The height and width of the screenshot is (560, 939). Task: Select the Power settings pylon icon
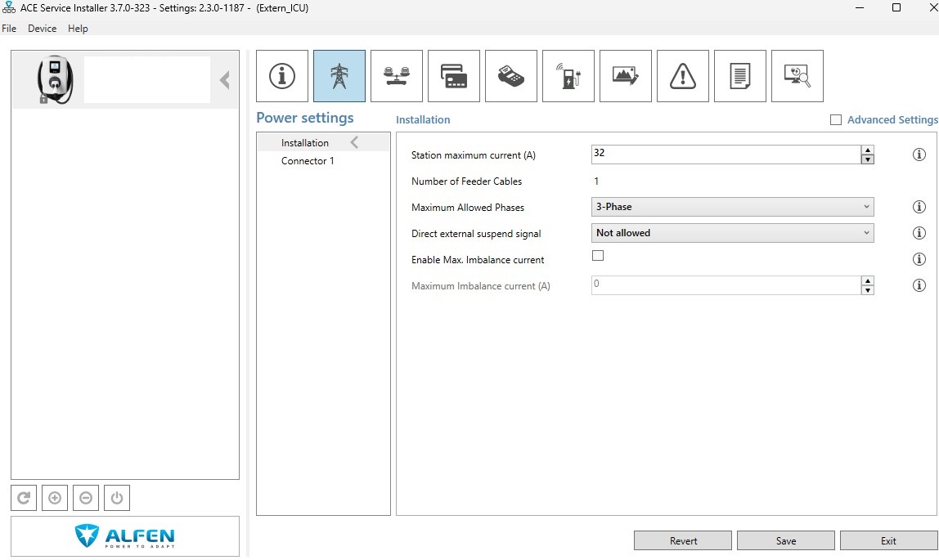[x=339, y=76]
